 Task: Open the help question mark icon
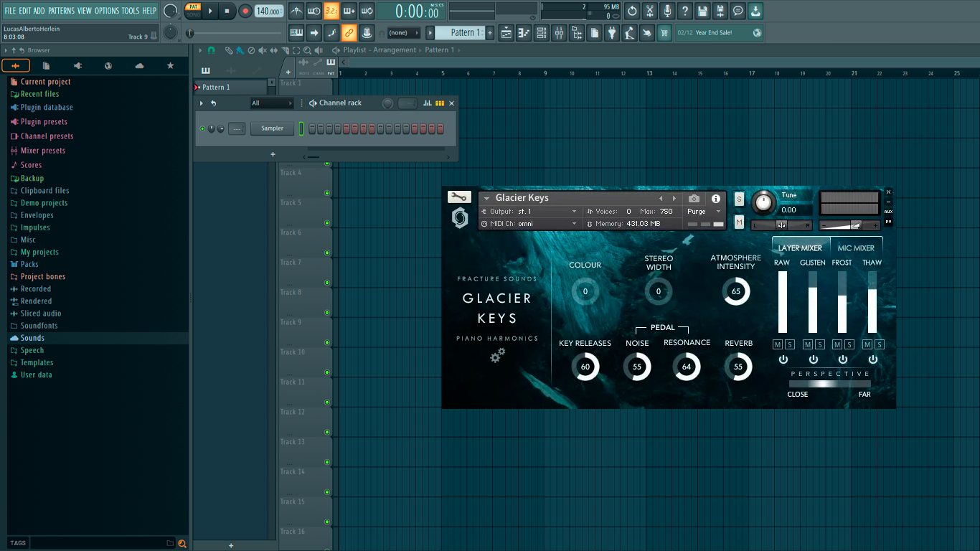point(685,11)
